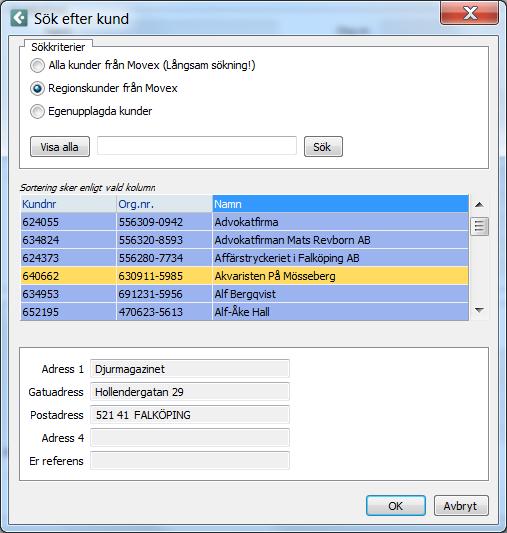This screenshot has width=507, height=533.
Task: Sort by the 'Kundnr' column header
Action: coord(68,204)
